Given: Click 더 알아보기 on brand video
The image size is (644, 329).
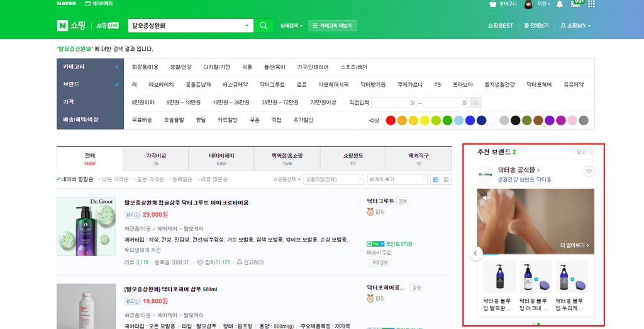Looking at the screenshot, I should [575, 245].
